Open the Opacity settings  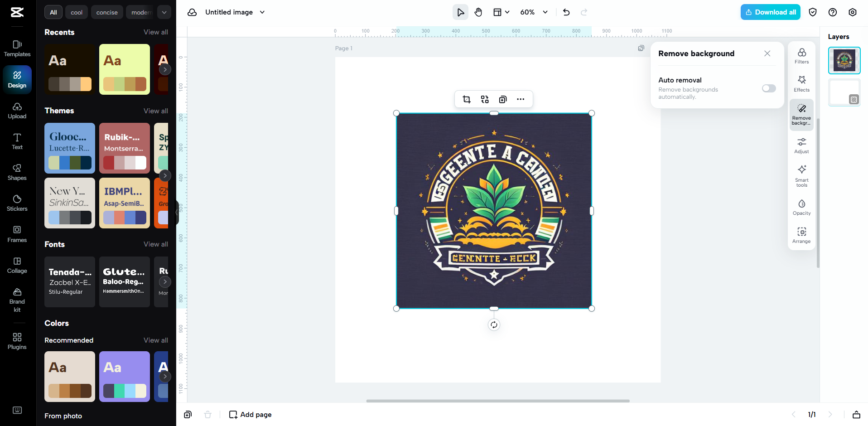801,208
